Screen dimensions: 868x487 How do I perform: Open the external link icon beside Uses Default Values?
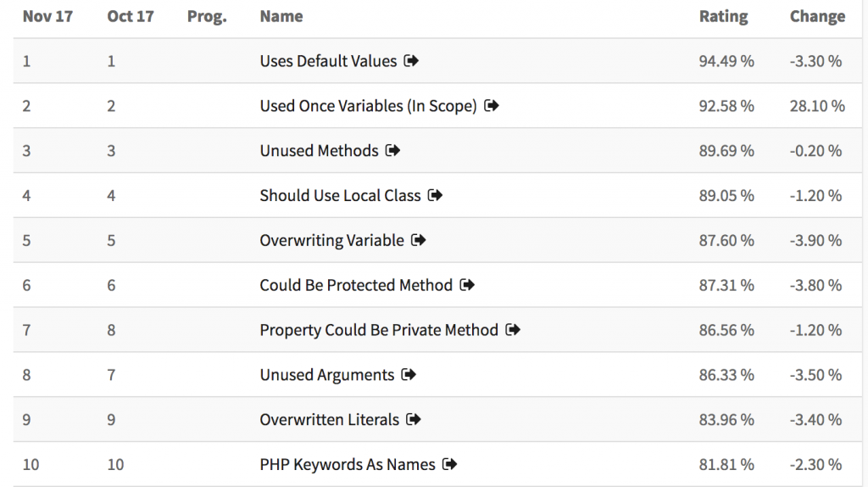pyautogui.click(x=411, y=60)
